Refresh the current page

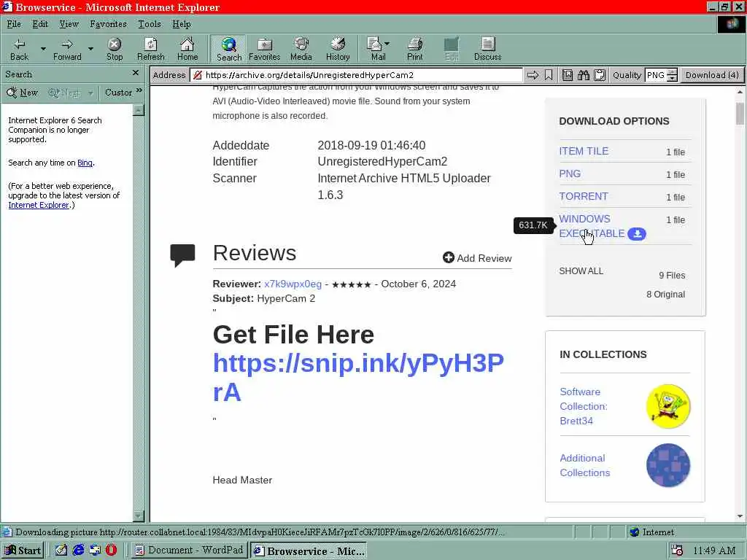coord(150,50)
